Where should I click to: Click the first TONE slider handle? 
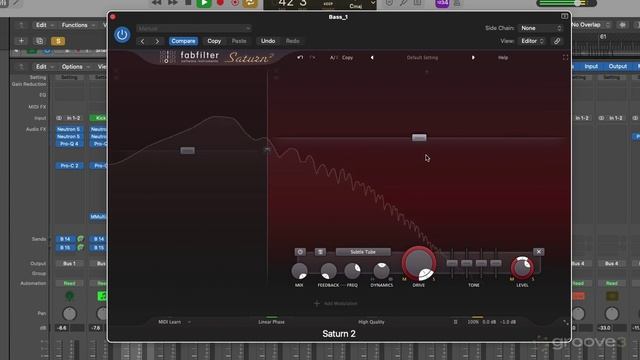click(x=452, y=263)
